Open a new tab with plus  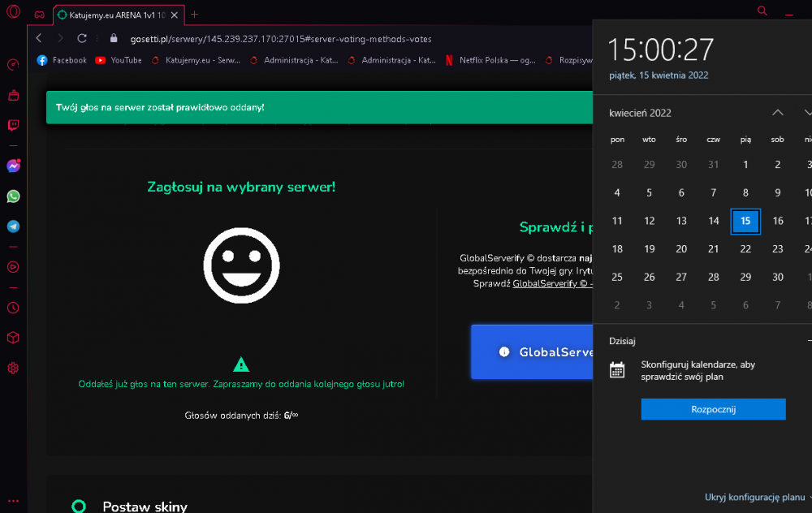point(194,15)
